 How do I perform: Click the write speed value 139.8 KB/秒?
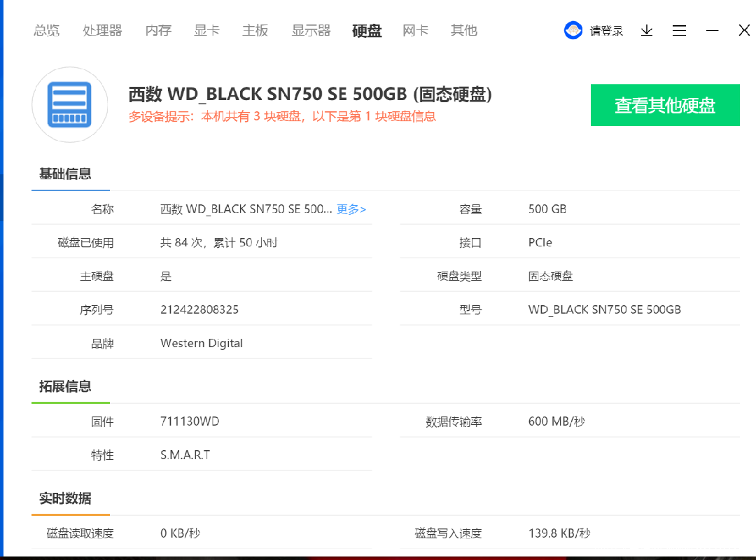[559, 533]
